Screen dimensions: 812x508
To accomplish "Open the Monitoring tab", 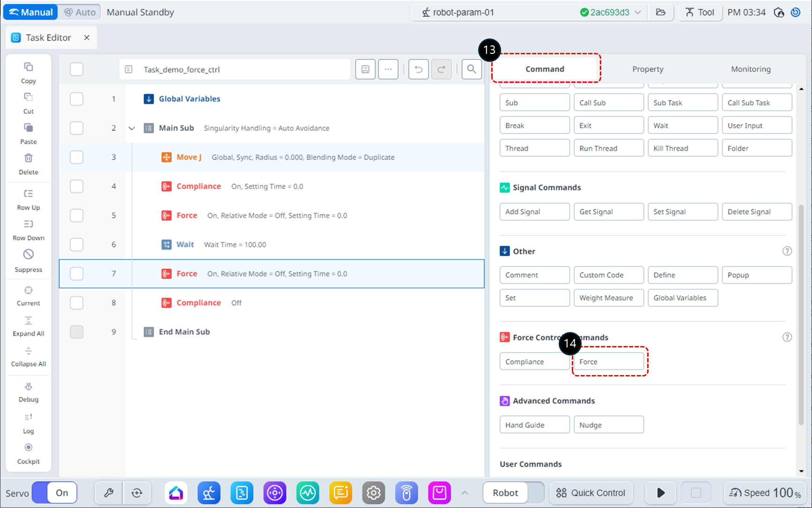I will 750,69.
